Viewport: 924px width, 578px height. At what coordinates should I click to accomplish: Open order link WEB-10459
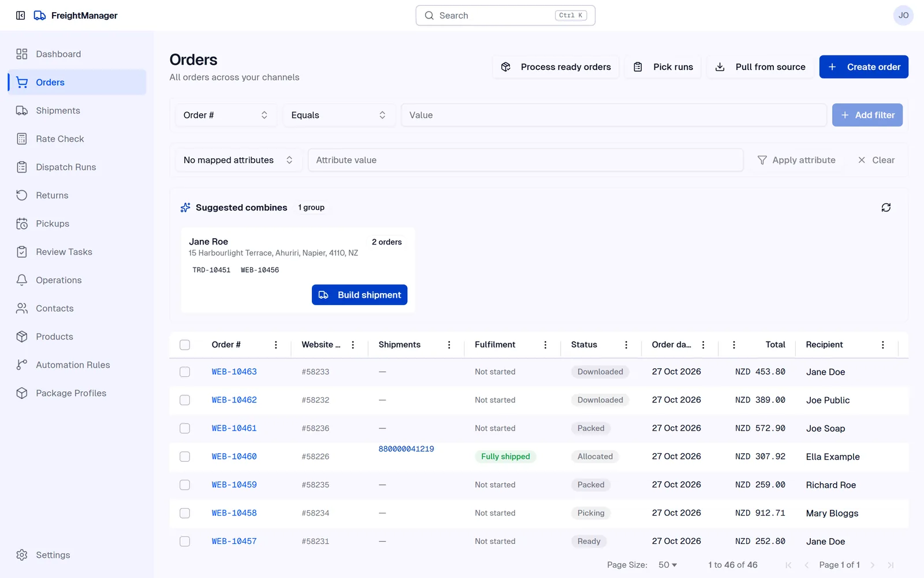pos(234,485)
